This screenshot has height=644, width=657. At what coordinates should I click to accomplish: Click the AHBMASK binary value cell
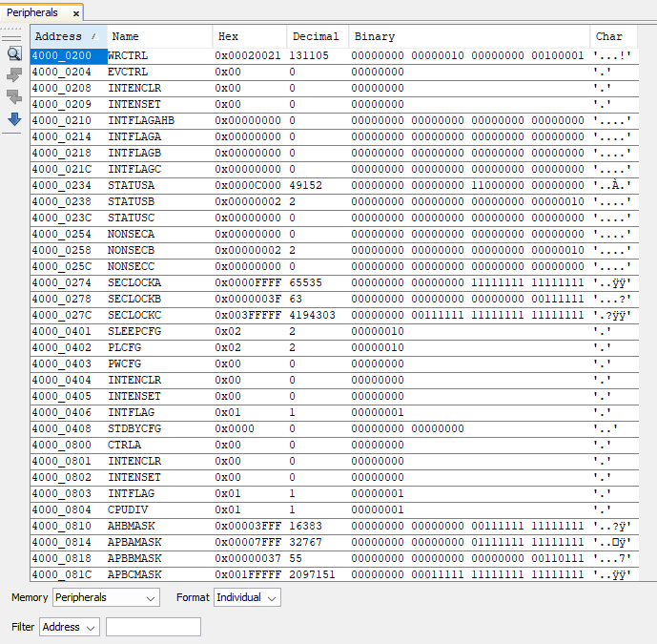(466, 526)
